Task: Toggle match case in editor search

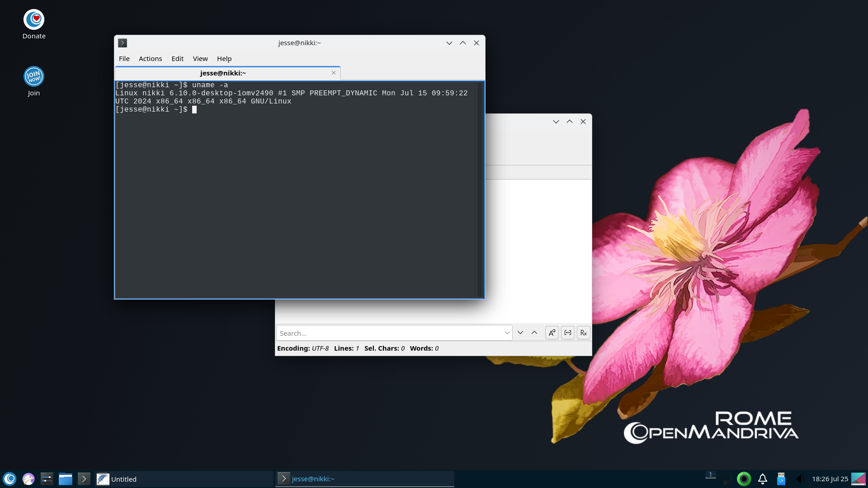Action: tap(552, 333)
